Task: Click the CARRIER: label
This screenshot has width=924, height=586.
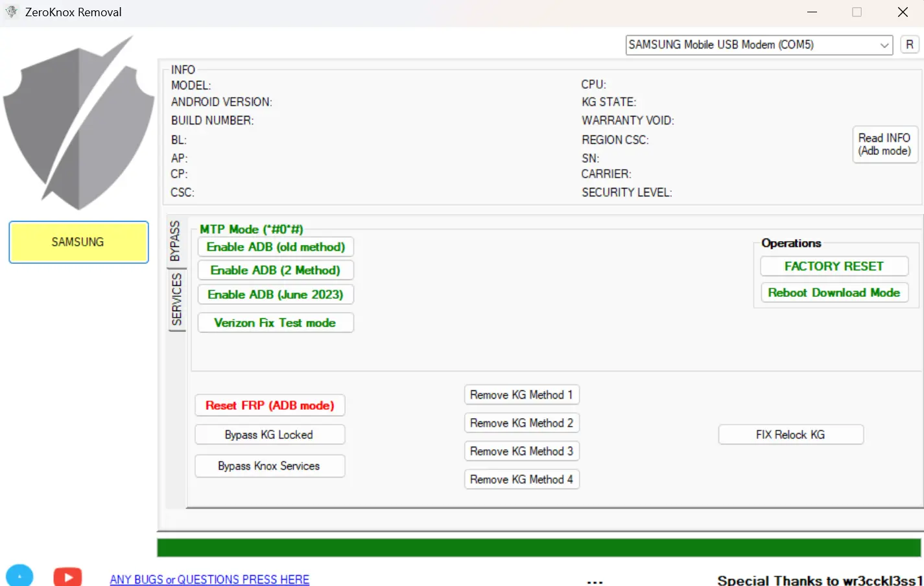Action: 606,174
